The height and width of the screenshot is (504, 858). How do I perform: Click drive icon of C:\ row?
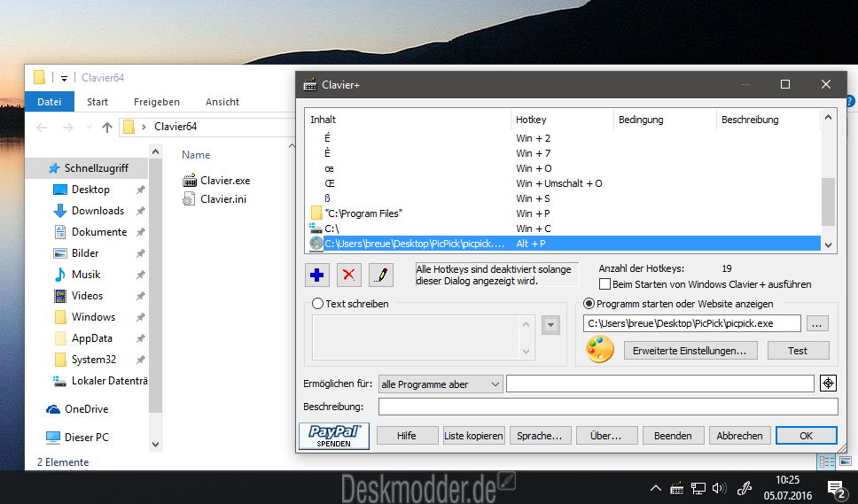coord(316,229)
